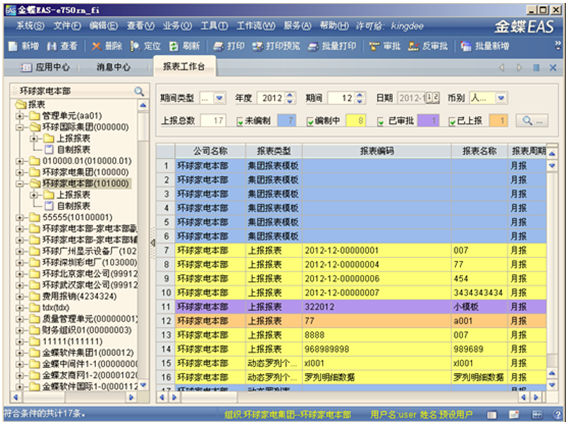Expand the 环球家电集团(100000) tree node
This screenshot has width=569, height=425.
point(20,172)
